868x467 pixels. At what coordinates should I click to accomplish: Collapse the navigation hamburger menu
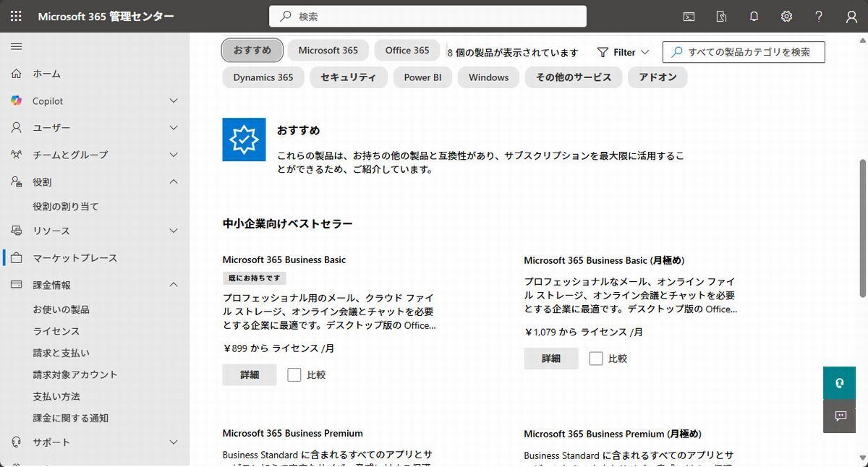[16, 46]
